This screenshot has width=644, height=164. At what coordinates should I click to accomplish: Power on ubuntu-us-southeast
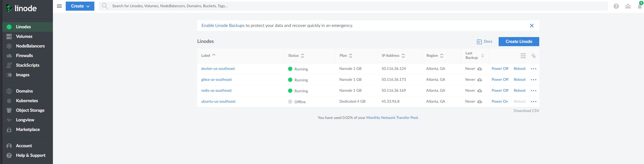500,102
